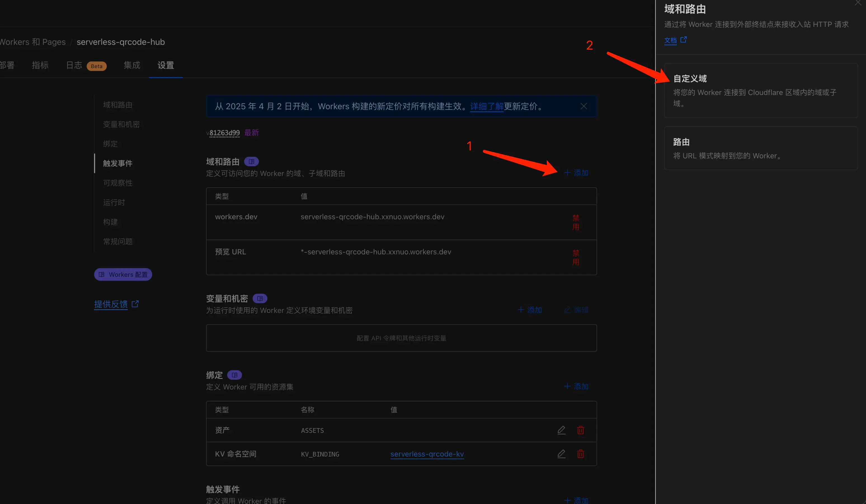Click the 详细了解 pricing link
The image size is (866, 504).
486,106
